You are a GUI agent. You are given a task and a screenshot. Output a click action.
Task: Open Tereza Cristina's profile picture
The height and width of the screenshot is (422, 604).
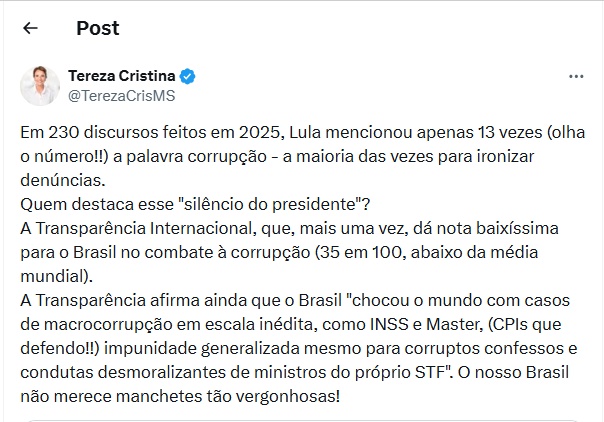coord(39,86)
